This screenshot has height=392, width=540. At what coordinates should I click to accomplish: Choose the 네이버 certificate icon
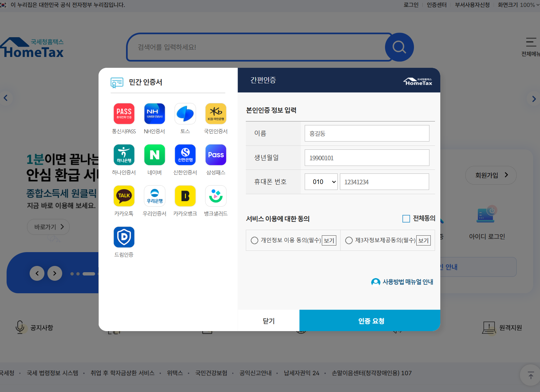154,155
